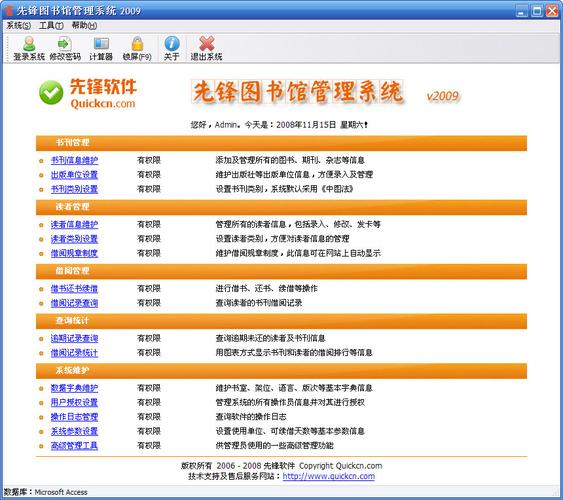
Task: Open 逾期记录查询 link
Action: point(74,338)
